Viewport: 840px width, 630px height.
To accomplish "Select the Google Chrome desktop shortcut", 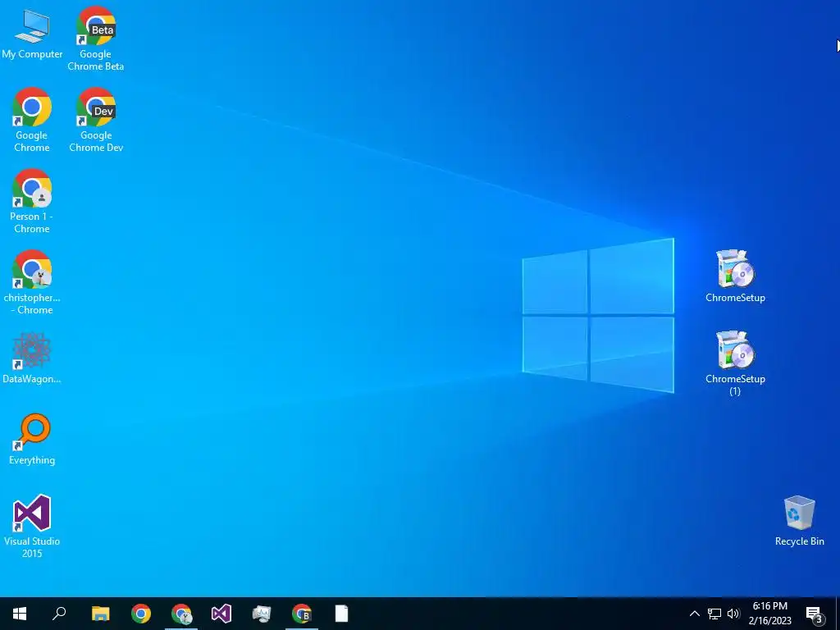I will 32,120.
